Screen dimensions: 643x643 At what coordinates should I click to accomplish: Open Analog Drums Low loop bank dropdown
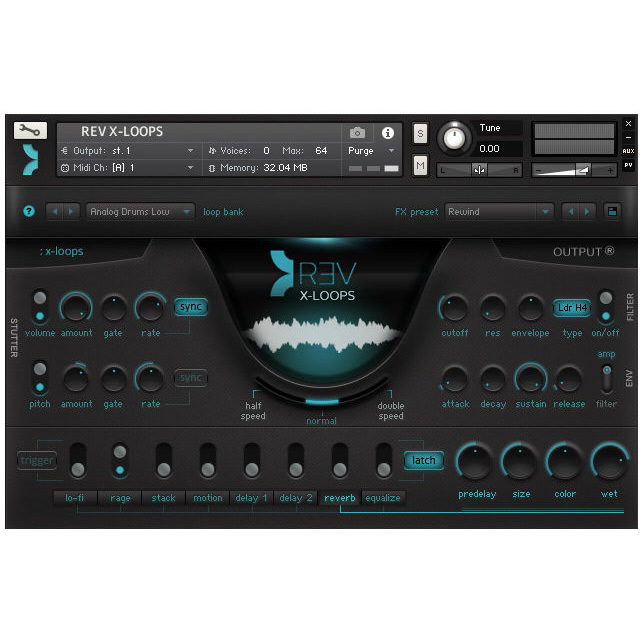click(x=140, y=212)
